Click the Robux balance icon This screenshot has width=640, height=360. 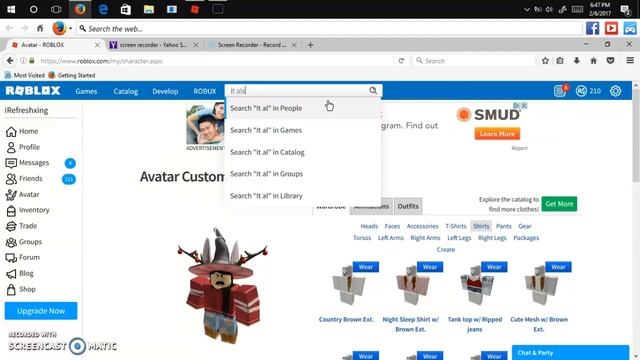pos(581,91)
